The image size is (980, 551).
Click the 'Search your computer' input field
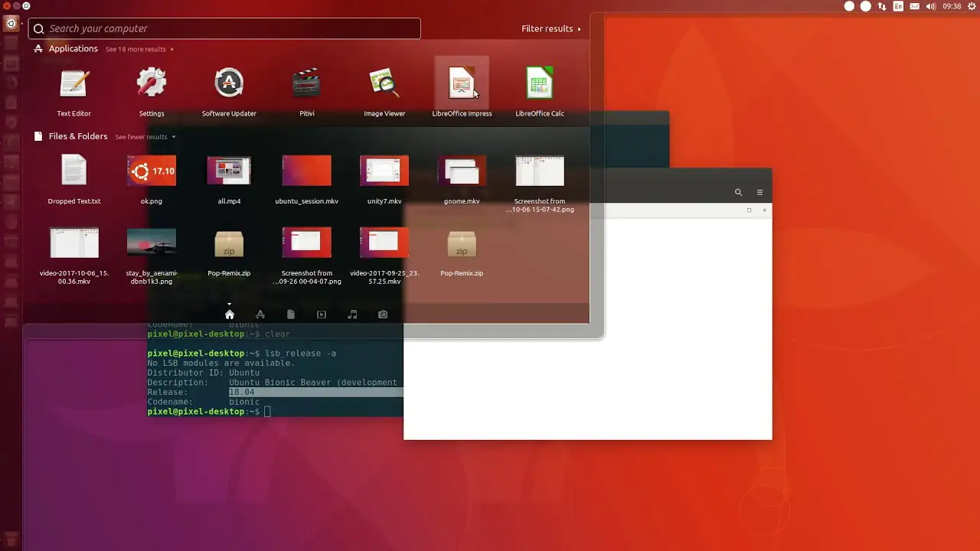point(224,28)
